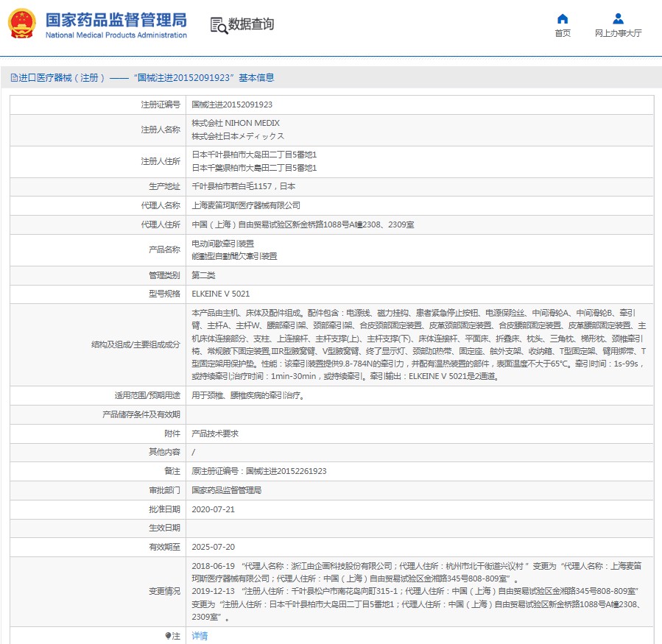Click 网上办事大厅 label text
The height and width of the screenshot is (644, 662).
coord(618,33)
